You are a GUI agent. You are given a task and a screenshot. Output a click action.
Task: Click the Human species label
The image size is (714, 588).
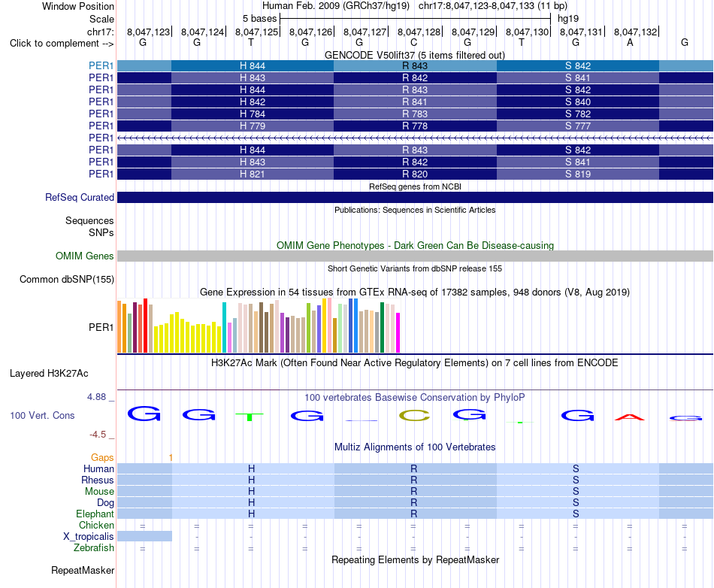pos(98,468)
